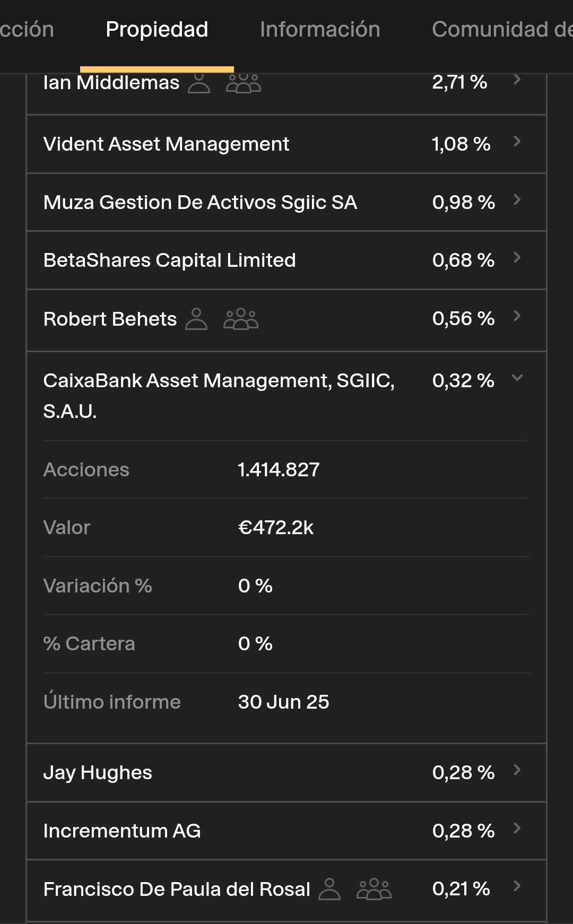Viewport: 573px width, 924px height.
Task: Switch to the Información tab
Action: pyautogui.click(x=320, y=30)
